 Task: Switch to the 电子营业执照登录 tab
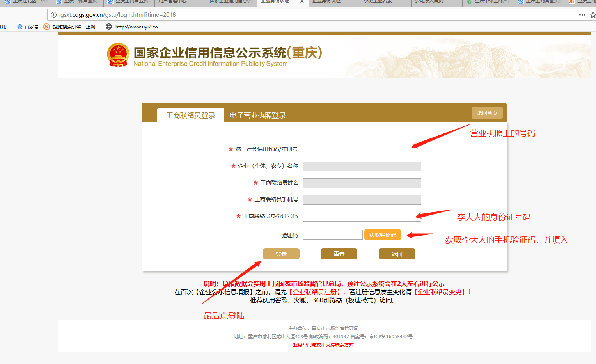258,115
